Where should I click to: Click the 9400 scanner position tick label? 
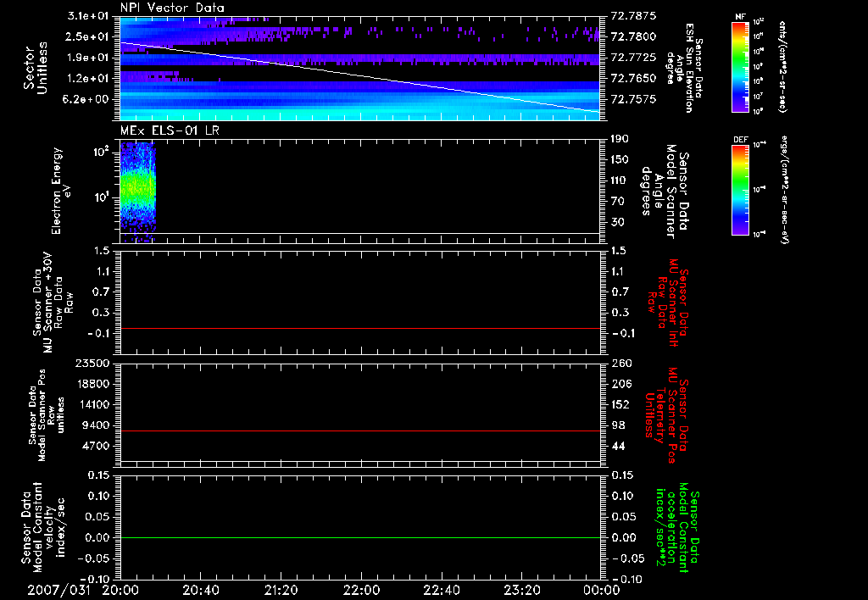97,425
